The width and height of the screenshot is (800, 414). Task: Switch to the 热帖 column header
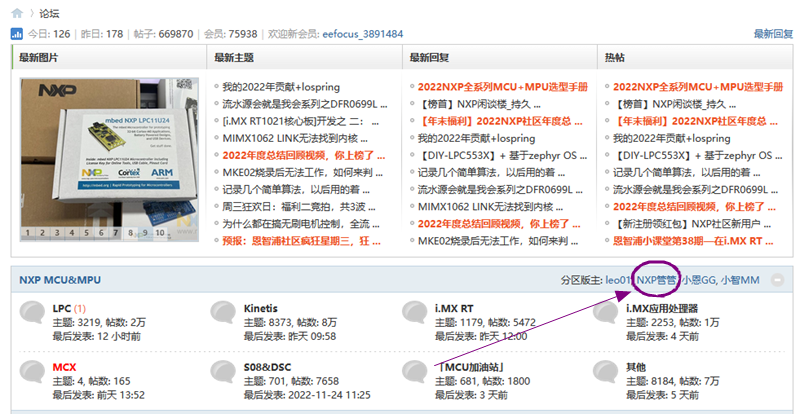(x=615, y=58)
